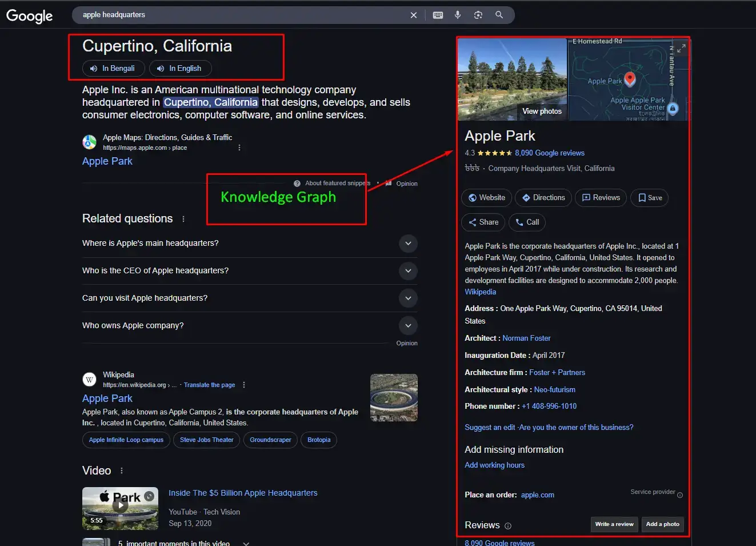Start a voice search with the microphone icon
756x546 pixels.
(x=458, y=15)
